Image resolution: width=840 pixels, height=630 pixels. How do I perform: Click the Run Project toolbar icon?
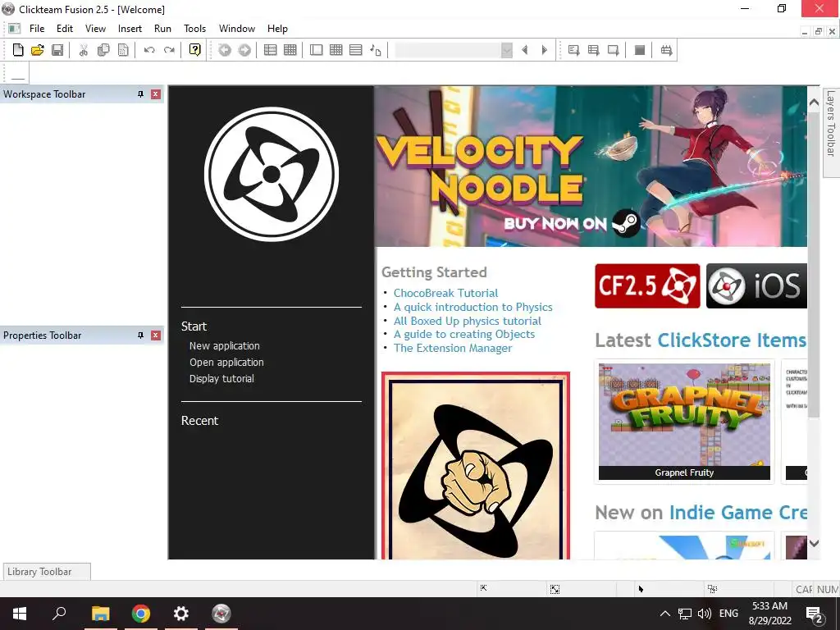573,50
